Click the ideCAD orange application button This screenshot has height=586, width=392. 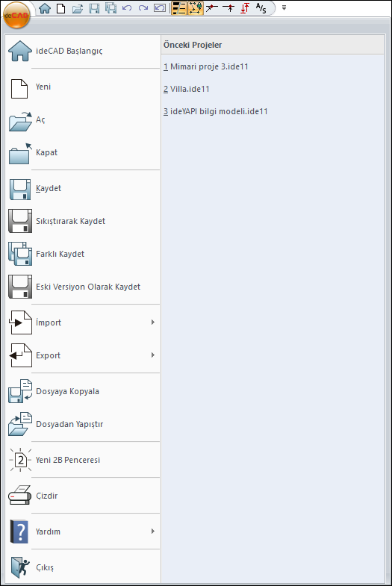[16, 16]
